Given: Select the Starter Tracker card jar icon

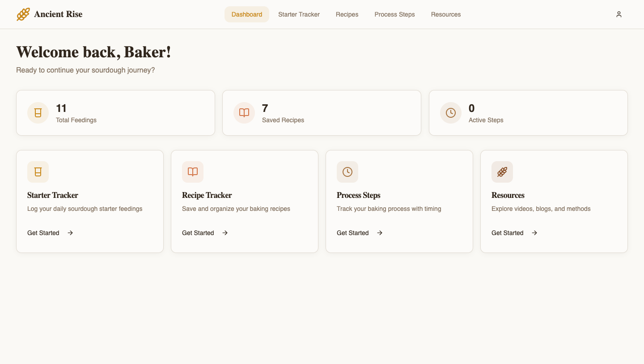Looking at the screenshot, I should click(x=38, y=172).
